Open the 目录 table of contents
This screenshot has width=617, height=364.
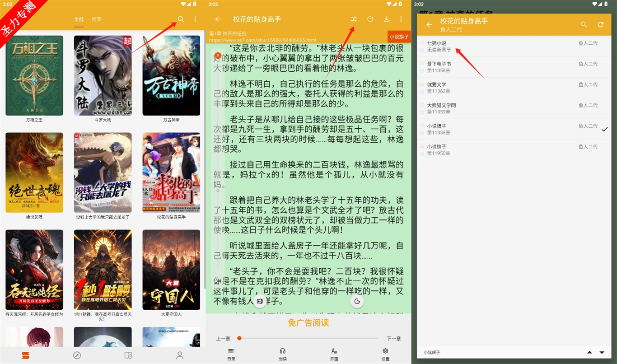[231, 354]
